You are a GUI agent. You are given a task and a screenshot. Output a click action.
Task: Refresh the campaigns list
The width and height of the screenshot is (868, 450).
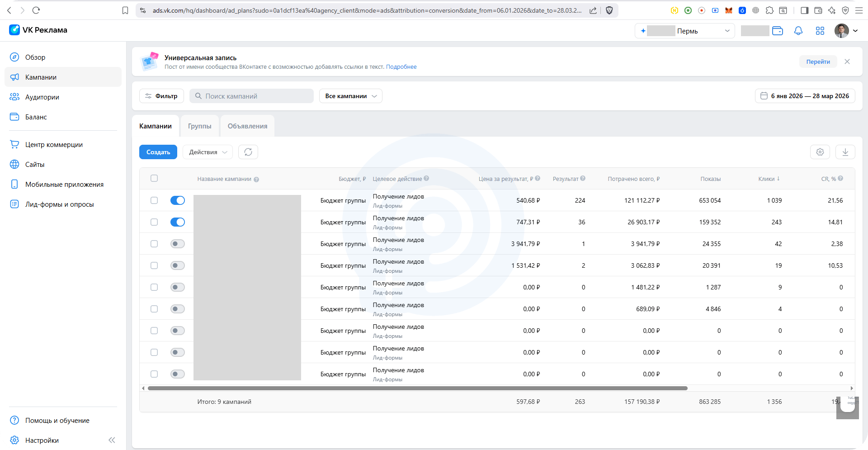[x=248, y=152]
